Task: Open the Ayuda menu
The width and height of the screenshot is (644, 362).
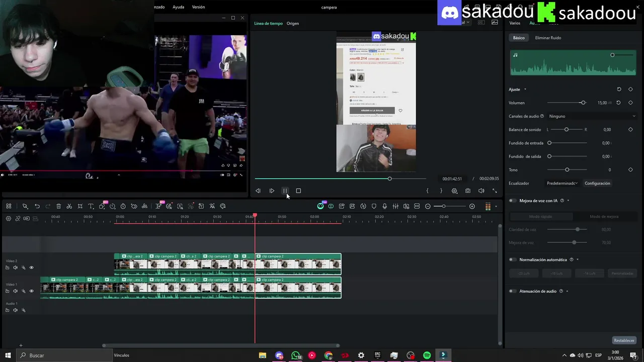Action: pos(178,7)
